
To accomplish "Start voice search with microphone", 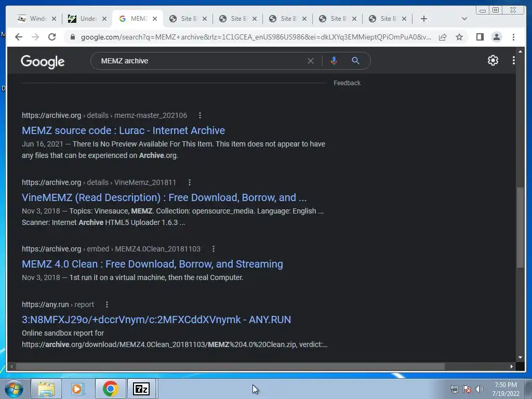I will (x=334, y=61).
